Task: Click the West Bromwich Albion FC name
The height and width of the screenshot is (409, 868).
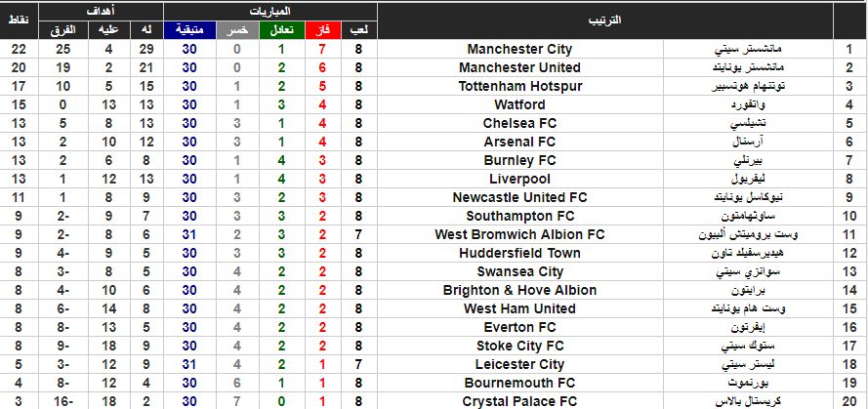Action: pos(519,234)
